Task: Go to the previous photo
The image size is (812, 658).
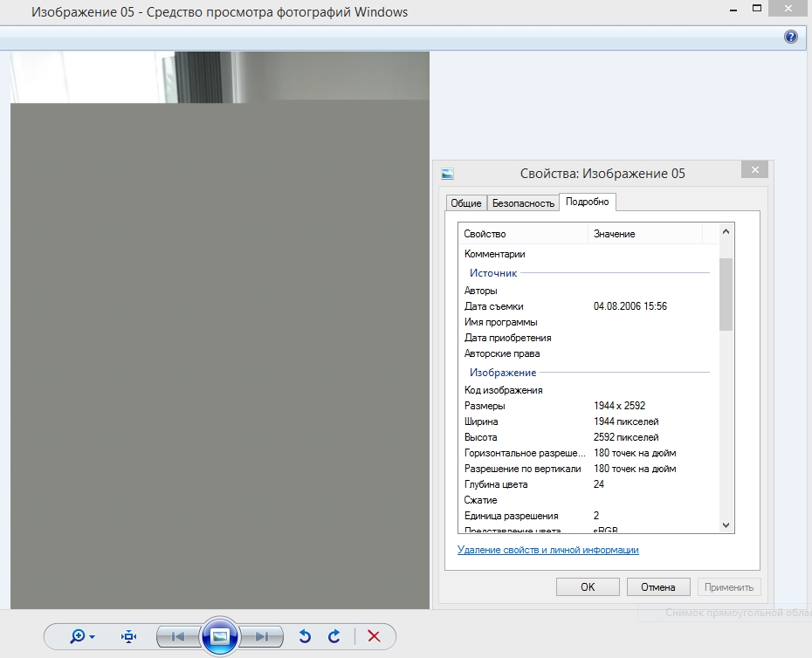Action: [178, 636]
